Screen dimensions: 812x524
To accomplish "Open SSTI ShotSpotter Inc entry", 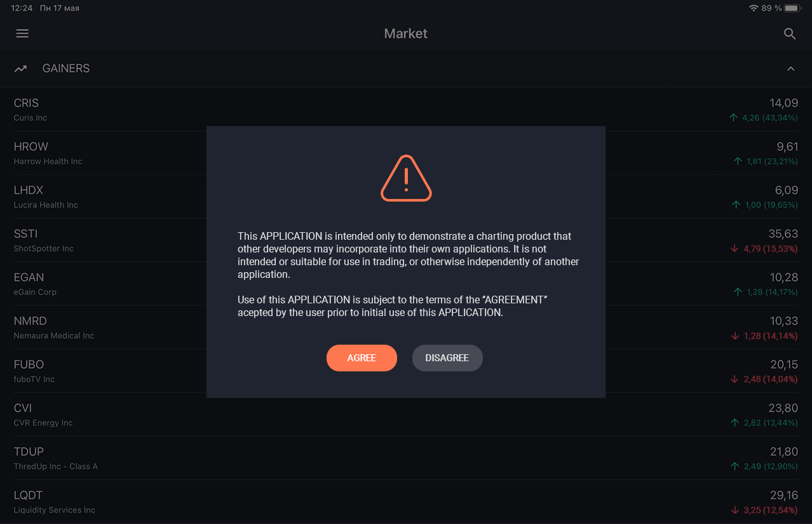I will coord(406,240).
